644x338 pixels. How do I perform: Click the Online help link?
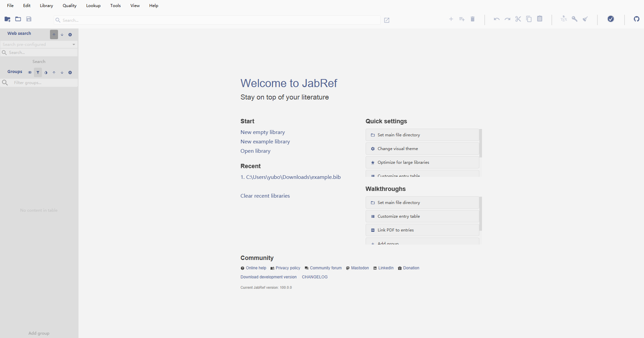pyautogui.click(x=254, y=268)
